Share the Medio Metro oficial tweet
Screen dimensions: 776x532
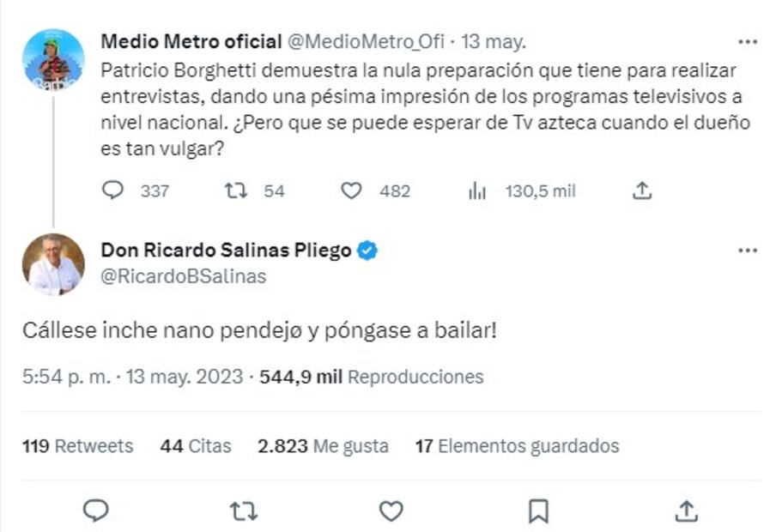coord(642,191)
